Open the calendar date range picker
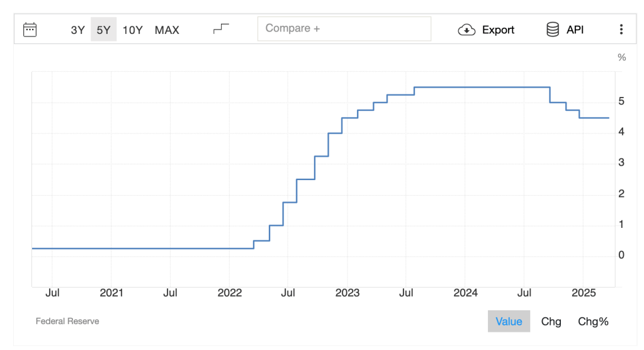The height and width of the screenshot is (350, 644). 30,30
